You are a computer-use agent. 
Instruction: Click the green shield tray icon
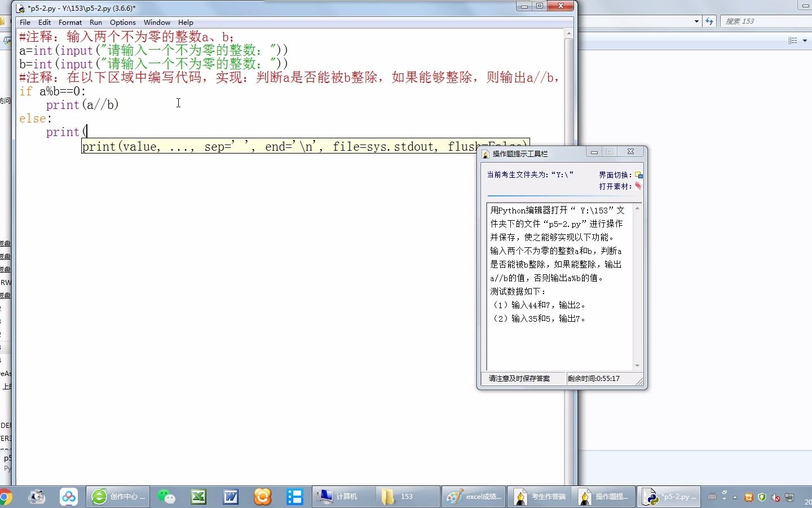pos(762,497)
